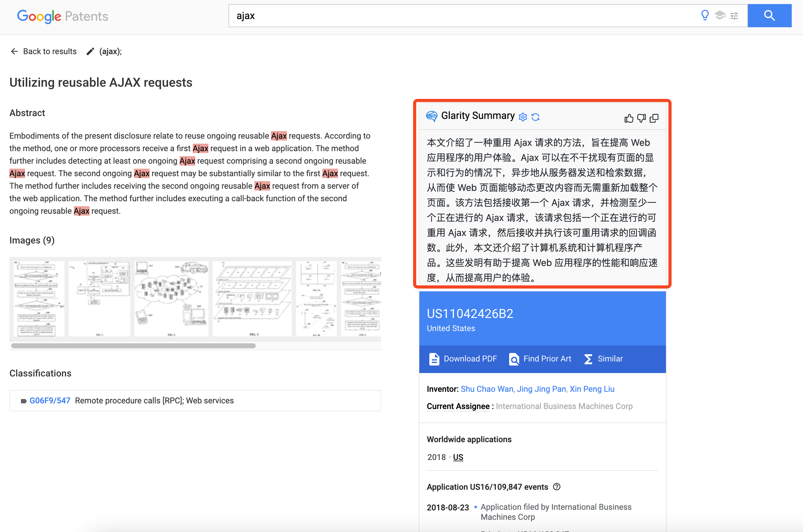Image resolution: width=803 pixels, height=532 pixels.
Task: Give the summary a thumbs down
Action: click(641, 118)
